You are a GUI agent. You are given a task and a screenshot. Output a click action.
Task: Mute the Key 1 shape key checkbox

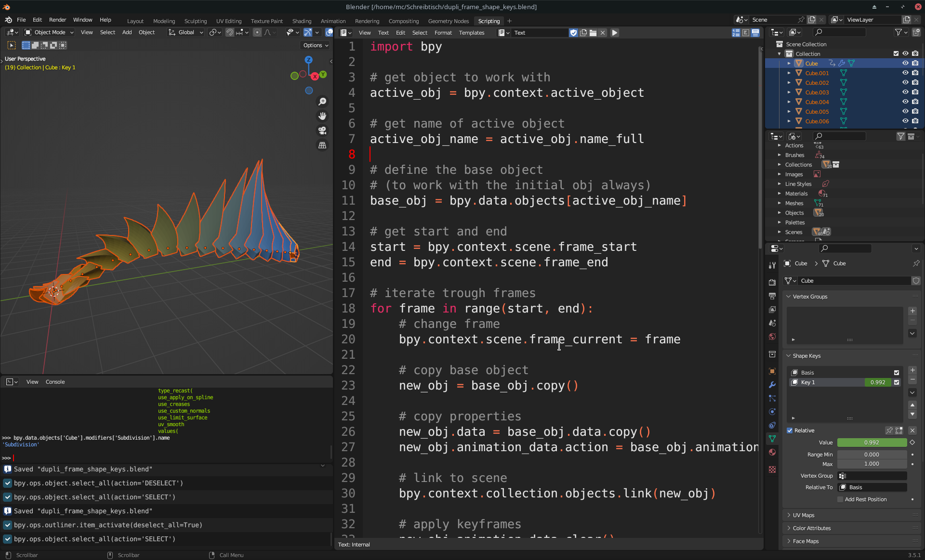pos(897,382)
